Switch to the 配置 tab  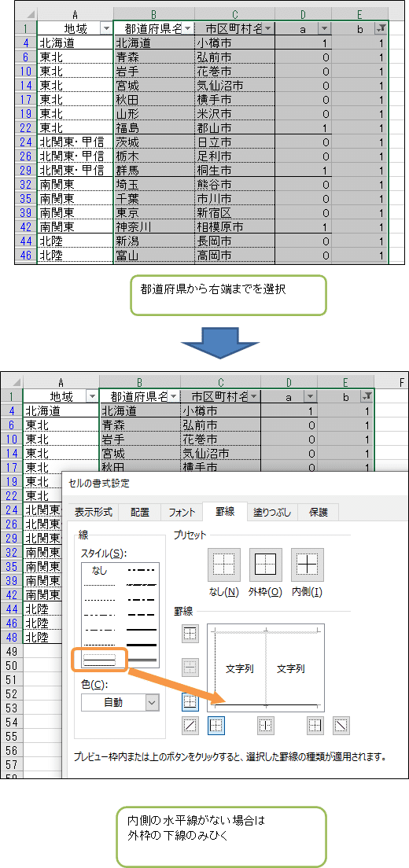point(139,512)
